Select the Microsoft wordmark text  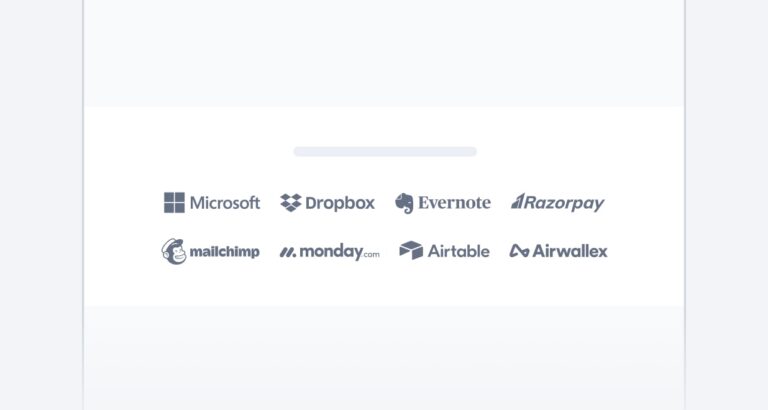pyautogui.click(x=225, y=203)
